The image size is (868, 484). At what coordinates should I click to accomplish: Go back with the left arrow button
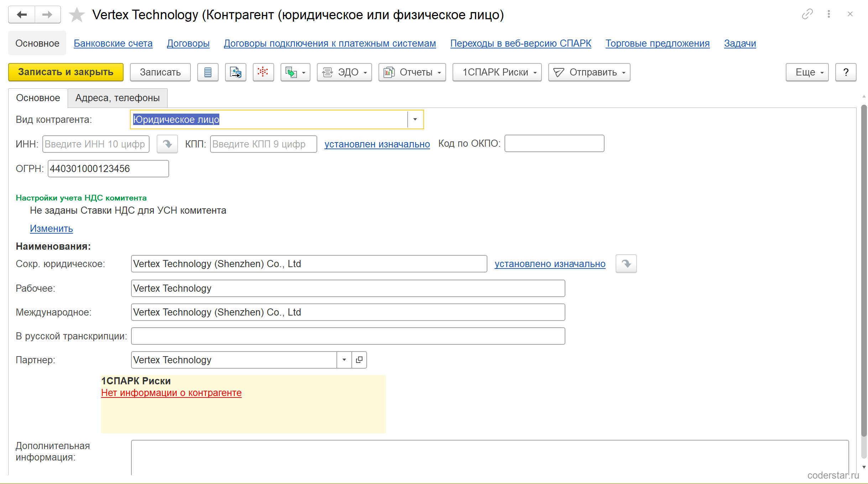point(22,15)
